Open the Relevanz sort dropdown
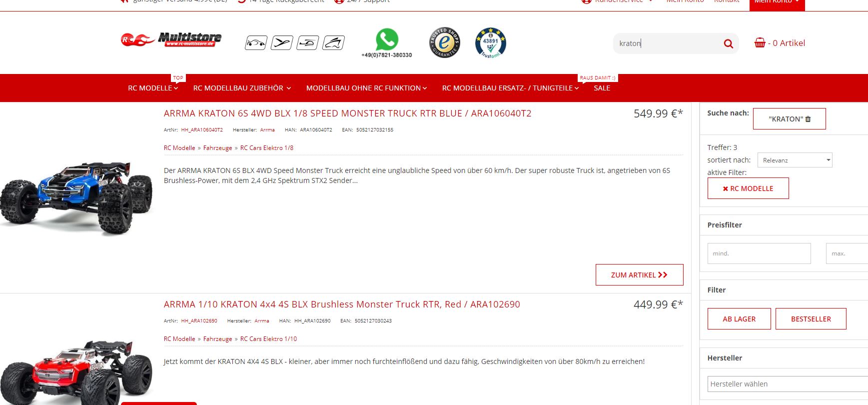868x405 pixels. (795, 160)
